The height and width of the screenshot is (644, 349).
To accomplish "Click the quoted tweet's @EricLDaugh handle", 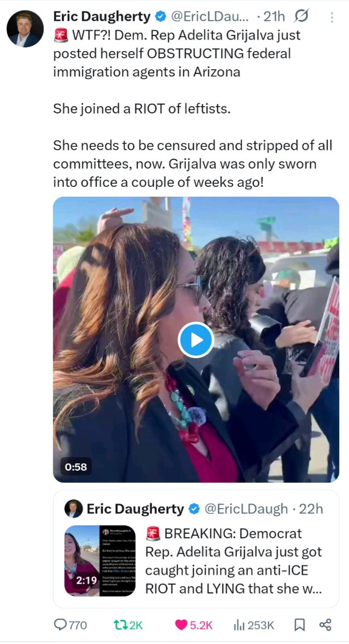I will pyautogui.click(x=246, y=509).
